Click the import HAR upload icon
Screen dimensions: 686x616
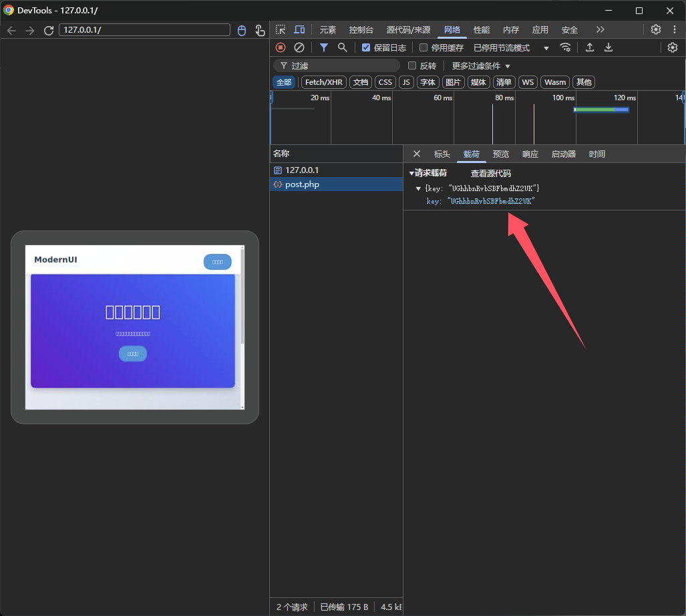pyautogui.click(x=590, y=47)
